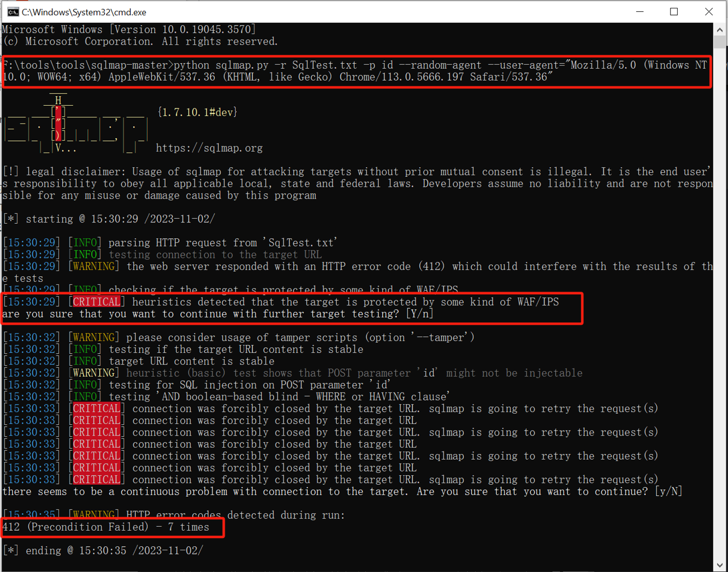Click the C:\Windows\System32\cmd.exe title text

pyautogui.click(x=84, y=12)
